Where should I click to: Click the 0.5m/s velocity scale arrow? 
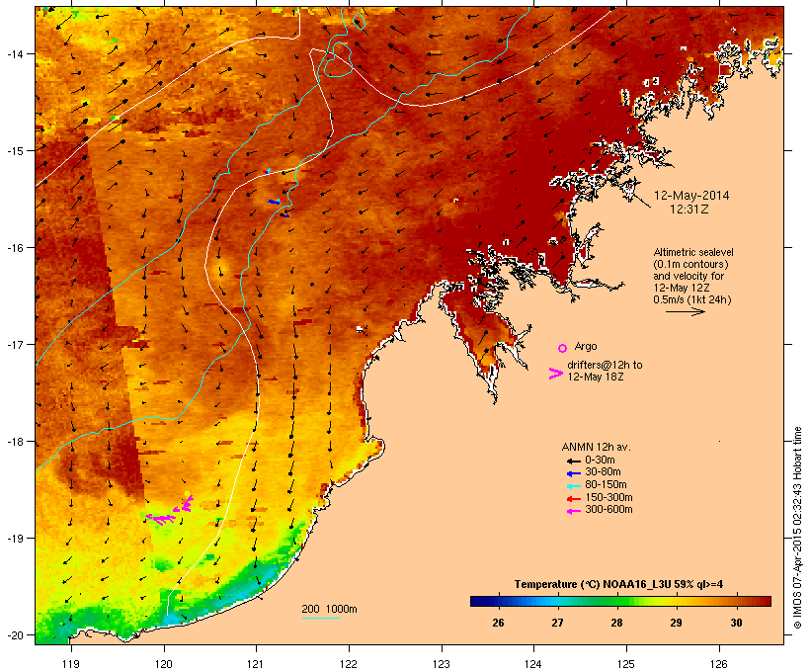tap(685, 311)
